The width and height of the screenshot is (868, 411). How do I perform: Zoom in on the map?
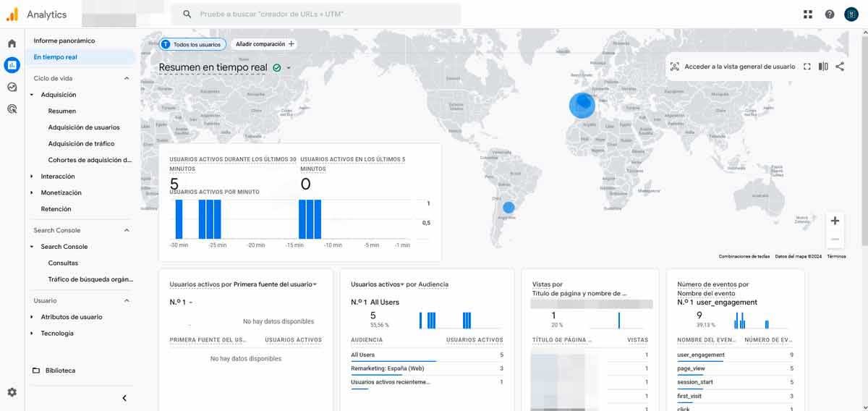pyautogui.click(x=835, y=221)
